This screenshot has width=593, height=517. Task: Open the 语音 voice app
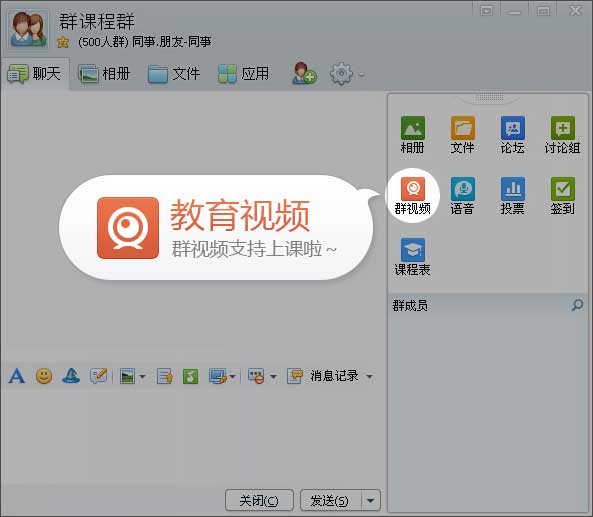(463, 196)
